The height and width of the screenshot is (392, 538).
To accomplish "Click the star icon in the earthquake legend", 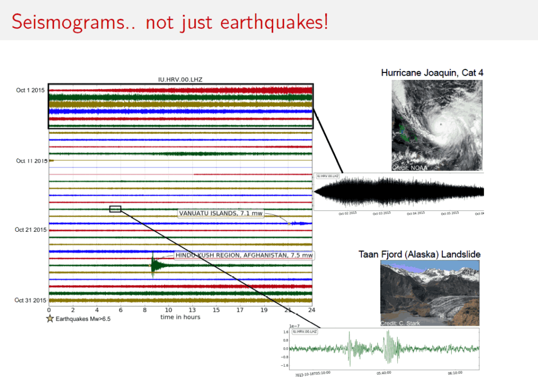I will click(x=50, y=318).
